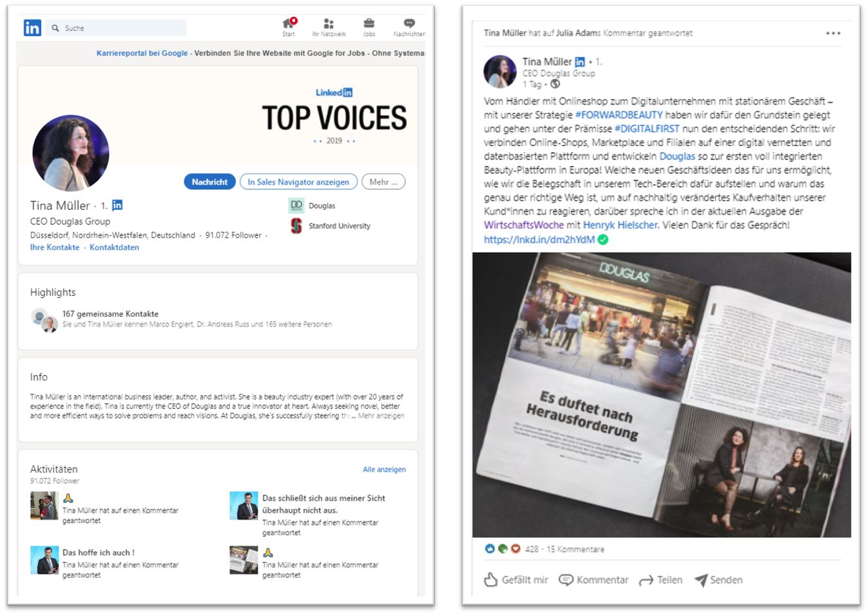Click the LinkedIn logo in the header
868x615 pixels.
[x=32, y=28]
